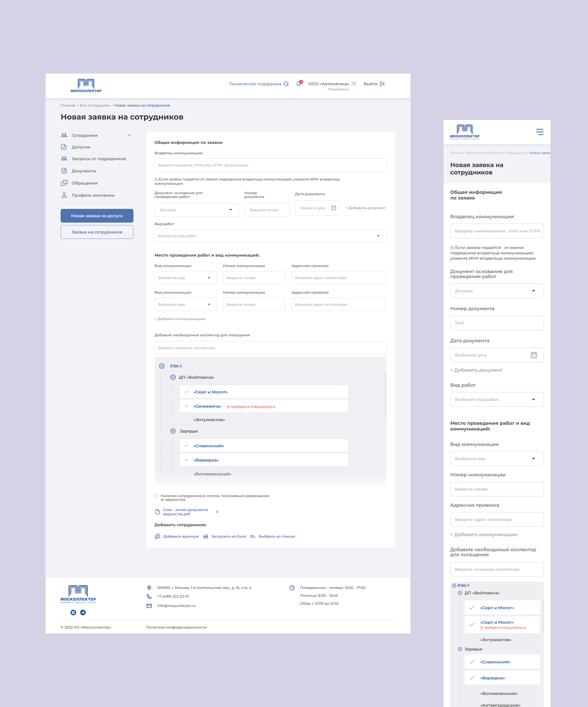Remove attached PDF scan with X
Viewport: 588px width, 707px height.
pyautogui.click(x=217, y=512)
